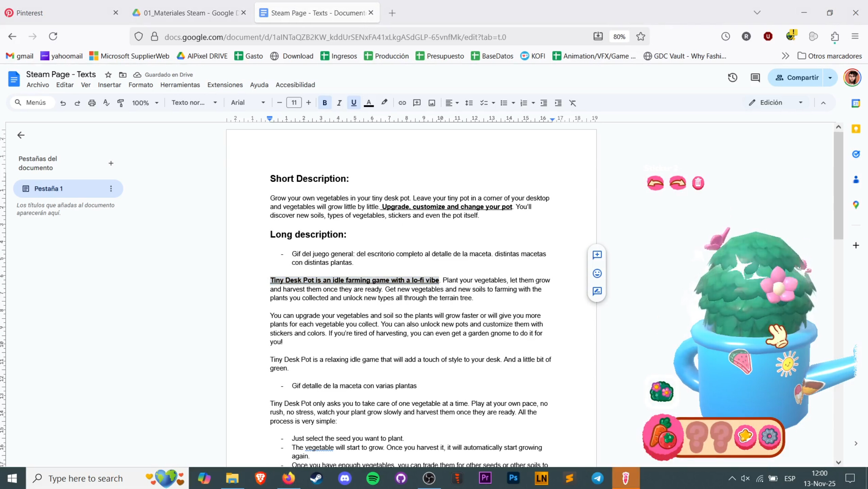Open Google Tasks in the side panel
Viewport: 868px width, 489px height.
(x=856, y=154)
